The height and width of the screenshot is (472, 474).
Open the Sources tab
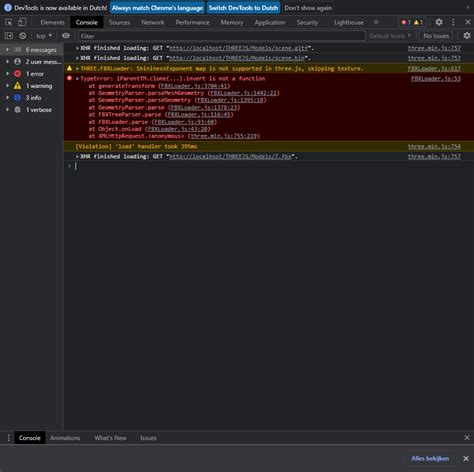click(119, 22)
